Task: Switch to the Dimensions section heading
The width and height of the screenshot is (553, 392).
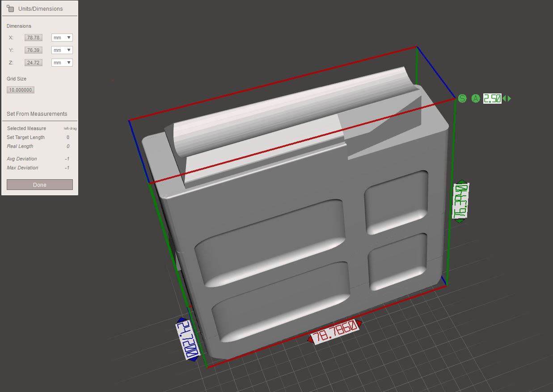Action: [x=19, y=26]
